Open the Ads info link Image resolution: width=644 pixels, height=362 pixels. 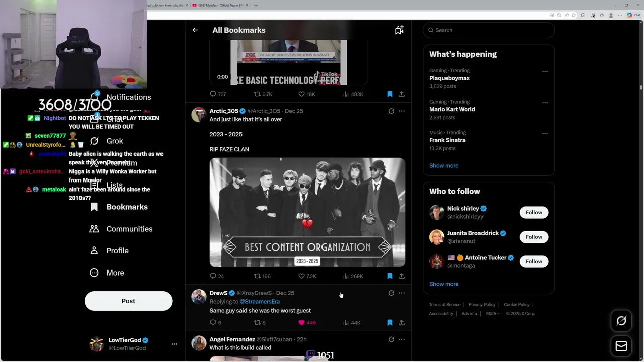[469, 314]
